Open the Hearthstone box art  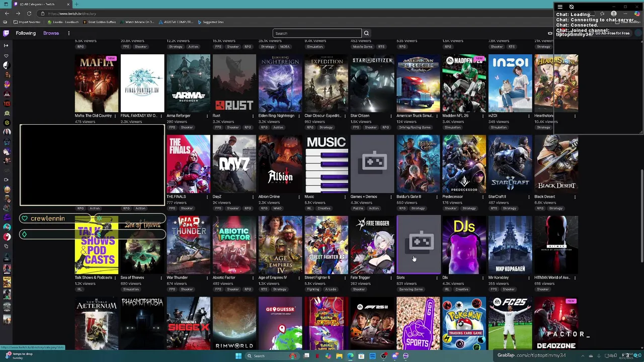tap(556, 83)
